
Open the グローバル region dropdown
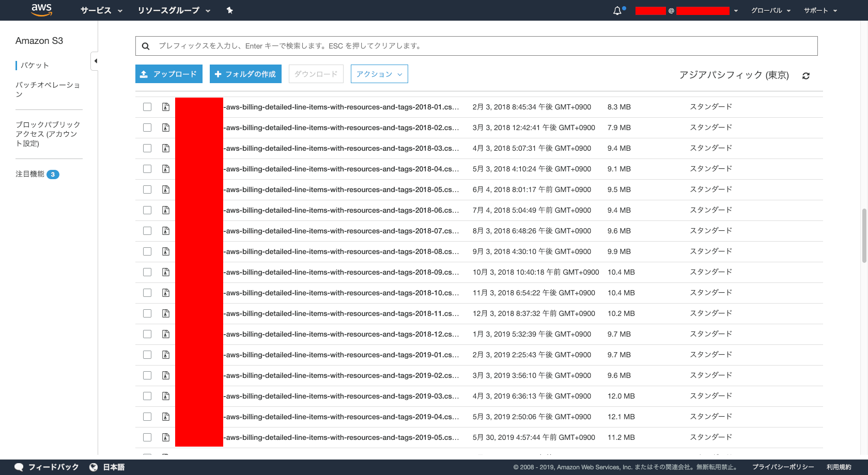click(x=770, y=10)
